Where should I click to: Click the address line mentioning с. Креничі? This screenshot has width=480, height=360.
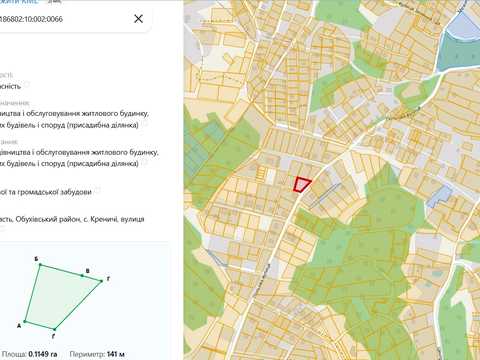pos(72,219)
